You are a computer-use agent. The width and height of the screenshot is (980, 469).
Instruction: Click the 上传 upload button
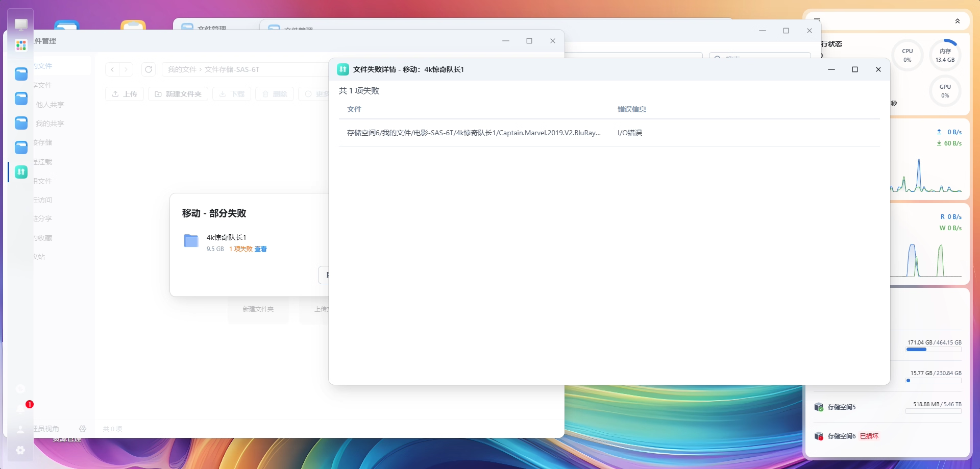(x=125, y=94)
